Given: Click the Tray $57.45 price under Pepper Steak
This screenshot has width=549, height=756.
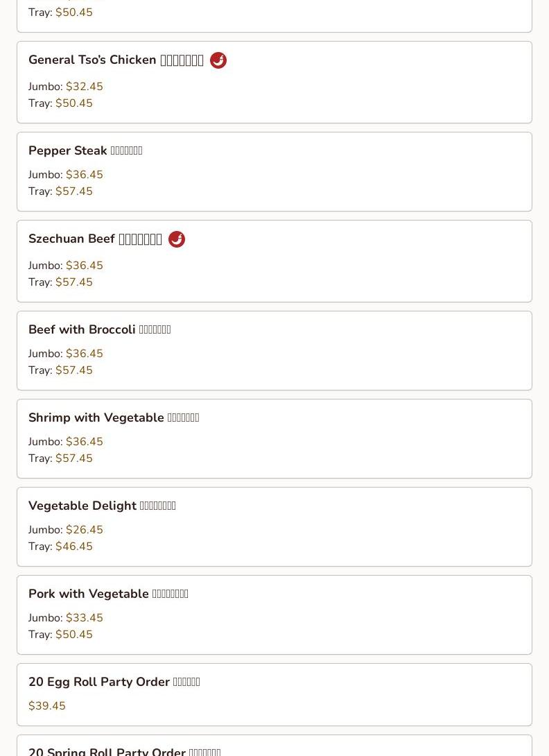Looking at the screenshot, I should (x=73, y=191).
